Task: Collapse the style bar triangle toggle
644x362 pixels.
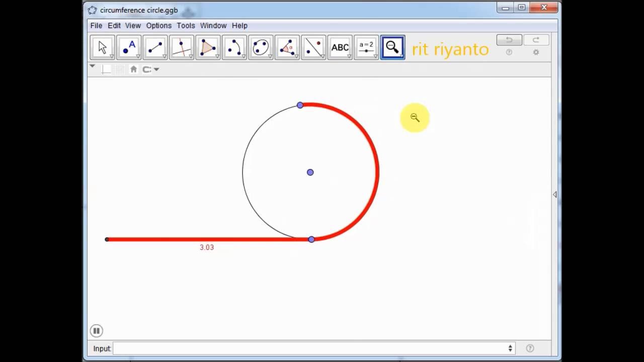Action: [x=92, y=66]
